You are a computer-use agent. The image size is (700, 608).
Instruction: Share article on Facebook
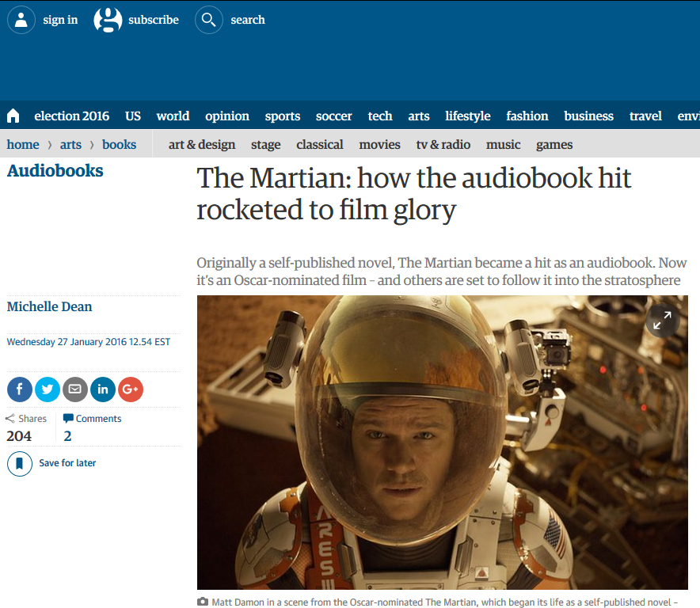click(x=20, y=389)
